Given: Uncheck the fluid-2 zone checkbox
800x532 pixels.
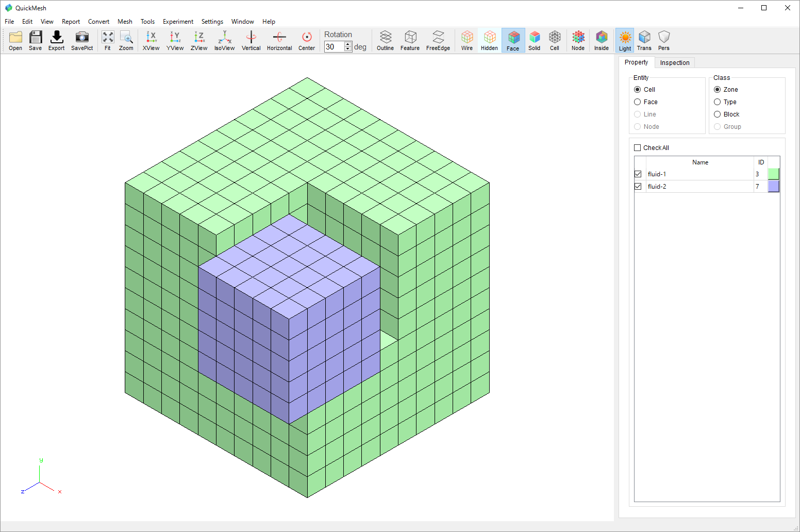Looking at the screenshot, I should pyautogui.click(x=638, y=187).
